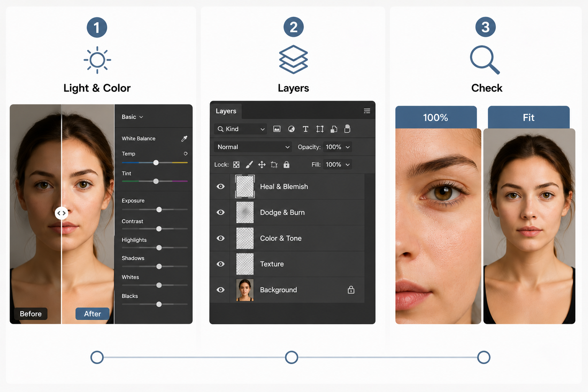588x392 pixels.
Task: Select the Heal & Blemish layer thumbnail
Action: (245, 186)
